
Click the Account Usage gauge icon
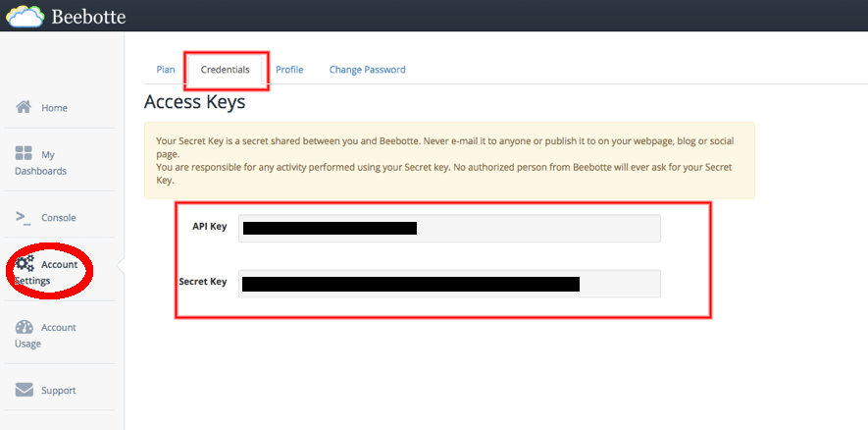tap(25, 327)
